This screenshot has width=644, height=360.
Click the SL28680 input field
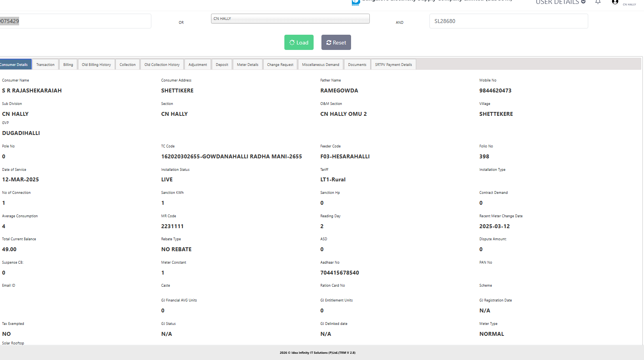[x=508, y=21]
